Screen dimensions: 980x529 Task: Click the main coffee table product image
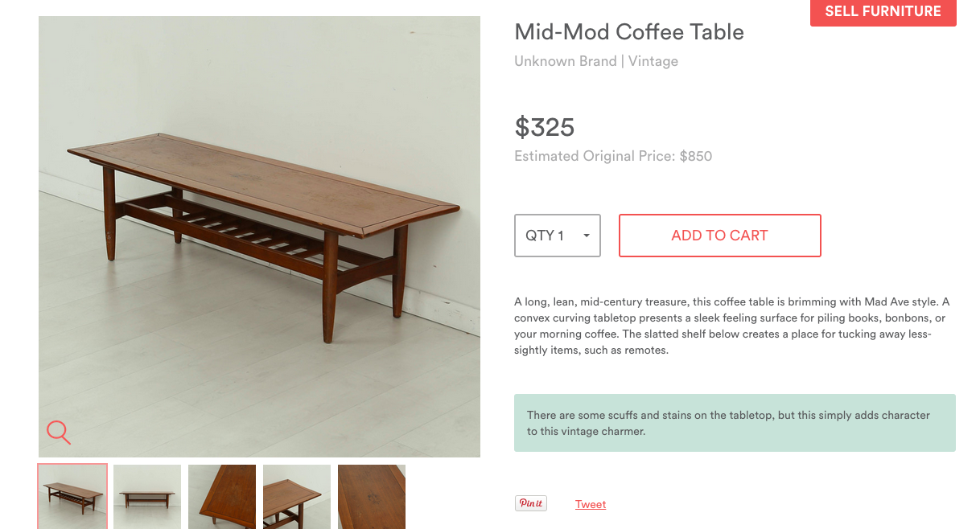click(259, 236)
